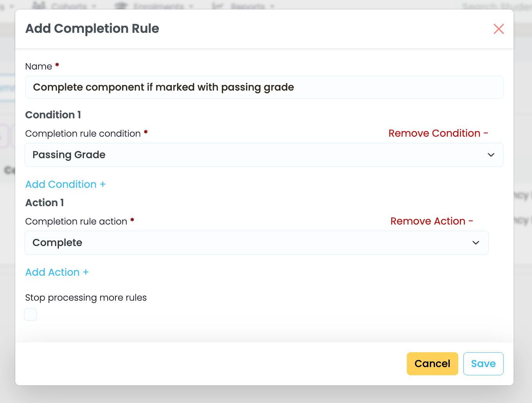Save the completion rule

483,364
